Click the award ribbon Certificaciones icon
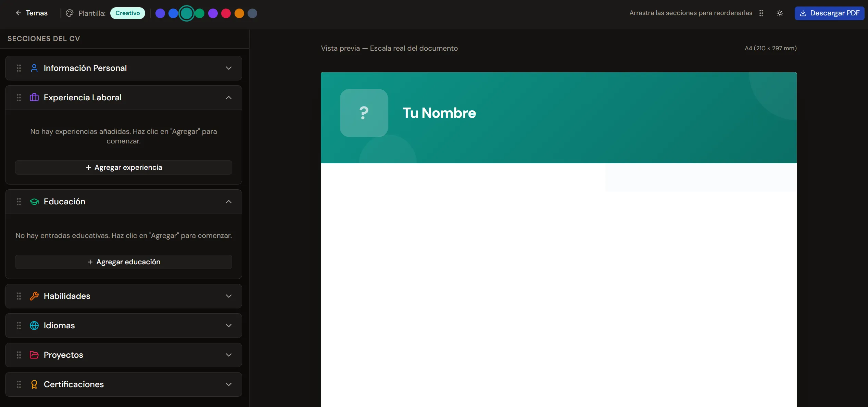The width and height of the screenshot is (868, 407). 34,384
